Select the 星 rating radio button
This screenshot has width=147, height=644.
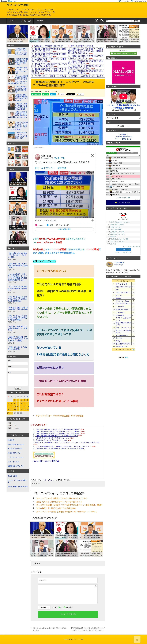click(59, 607)
